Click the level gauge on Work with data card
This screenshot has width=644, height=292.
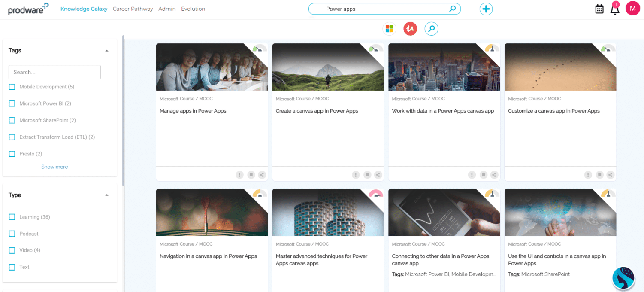(492, 48)
